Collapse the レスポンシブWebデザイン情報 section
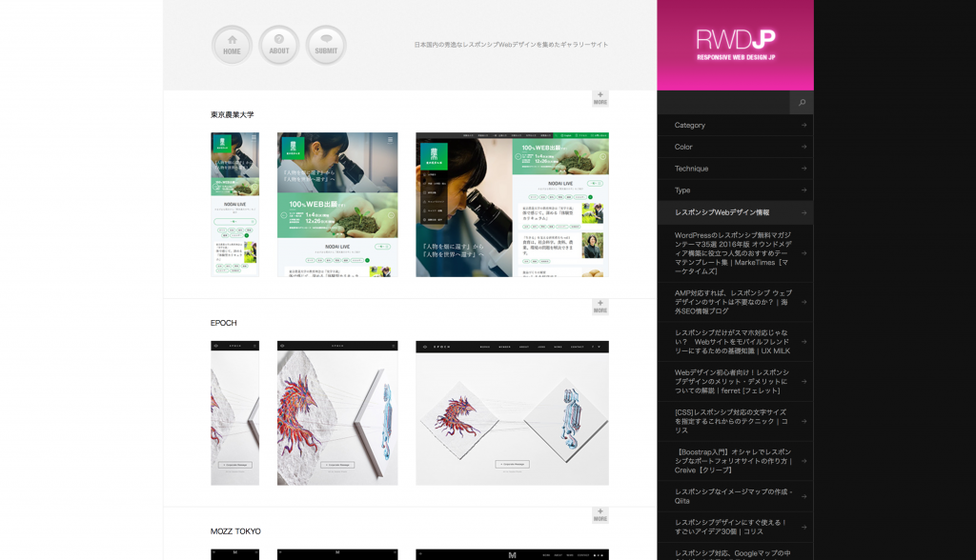This screenshot has height=560, width=976. pyautogui.click(x=735, y=212)
